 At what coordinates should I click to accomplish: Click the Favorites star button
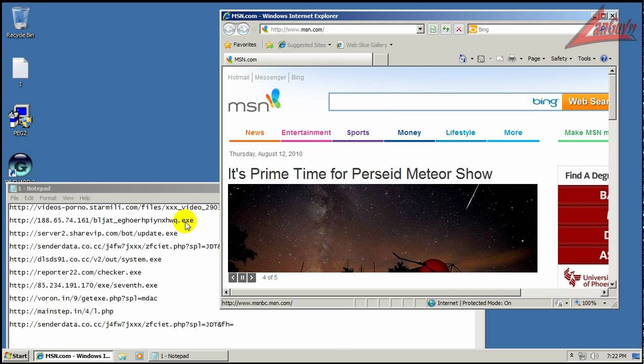point(241,44)
